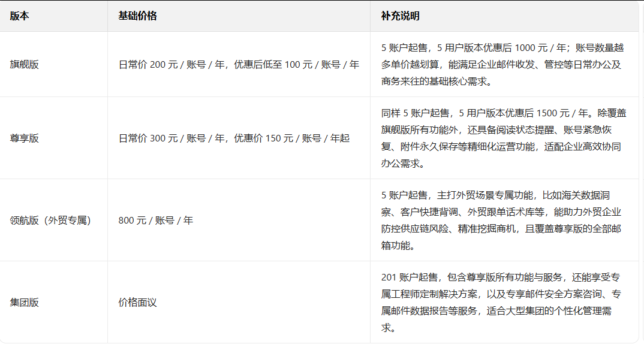644x347 pixels.
Task: Click the 旗舰版 price text 日常价 200 元
Action: [x=148, y=64]
